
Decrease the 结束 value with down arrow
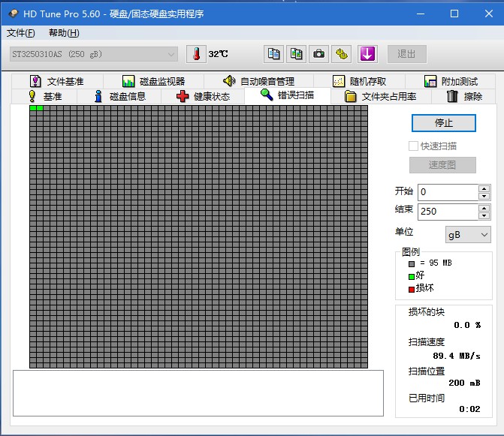(x=484, y=215)
